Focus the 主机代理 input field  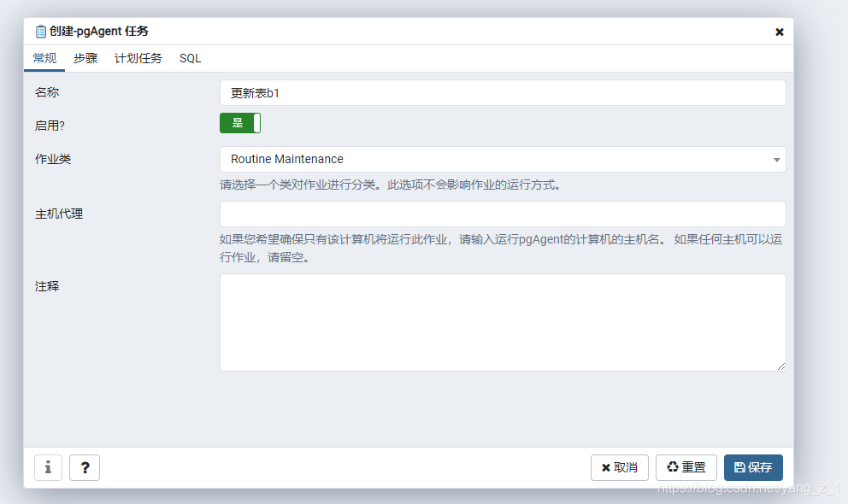pyautogui.click(x=503, y=214)
